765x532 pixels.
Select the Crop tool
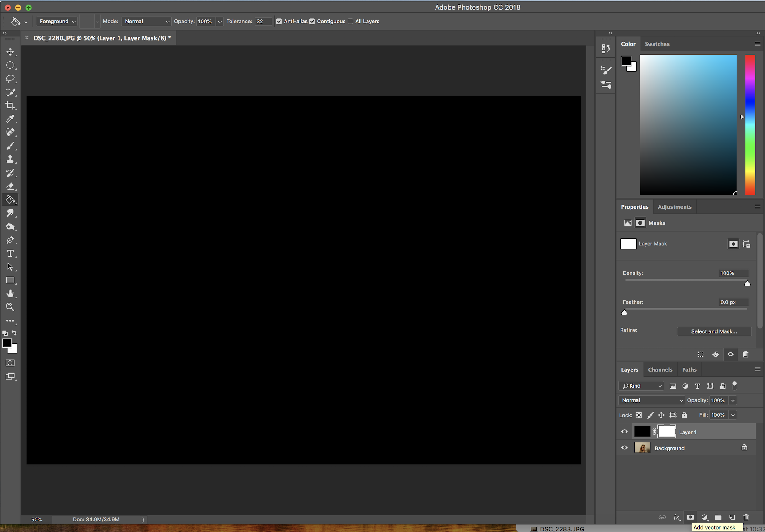tap(10, 106)
